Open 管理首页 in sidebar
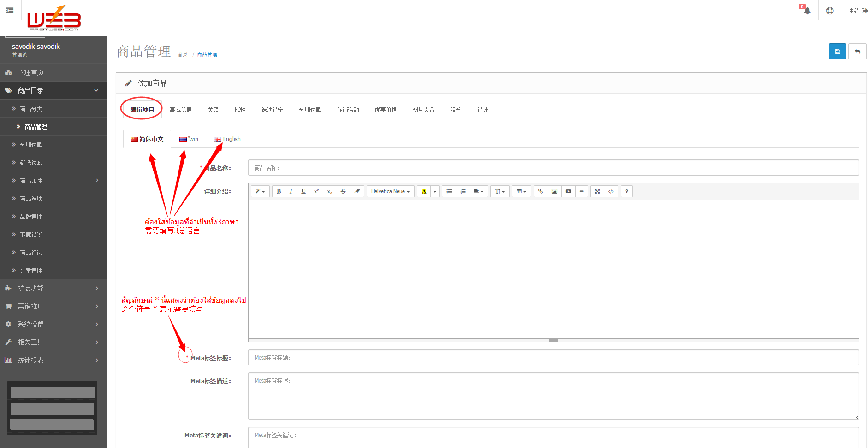Viewport: 868px width, 448px height. click(x=53, y=72)
